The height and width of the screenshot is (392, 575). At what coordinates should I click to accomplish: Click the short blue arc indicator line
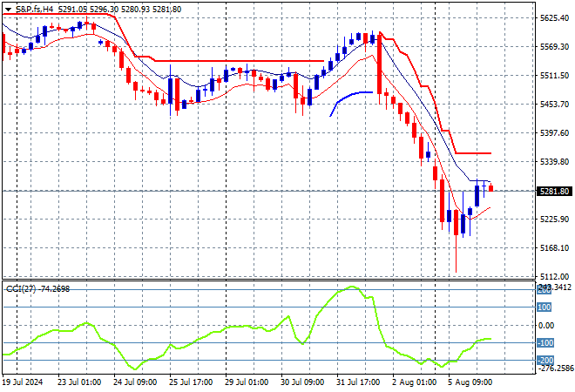[352, 94]
